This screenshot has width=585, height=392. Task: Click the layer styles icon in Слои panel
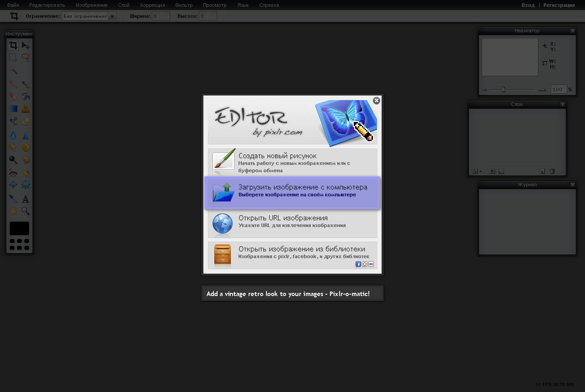(501, 171)
